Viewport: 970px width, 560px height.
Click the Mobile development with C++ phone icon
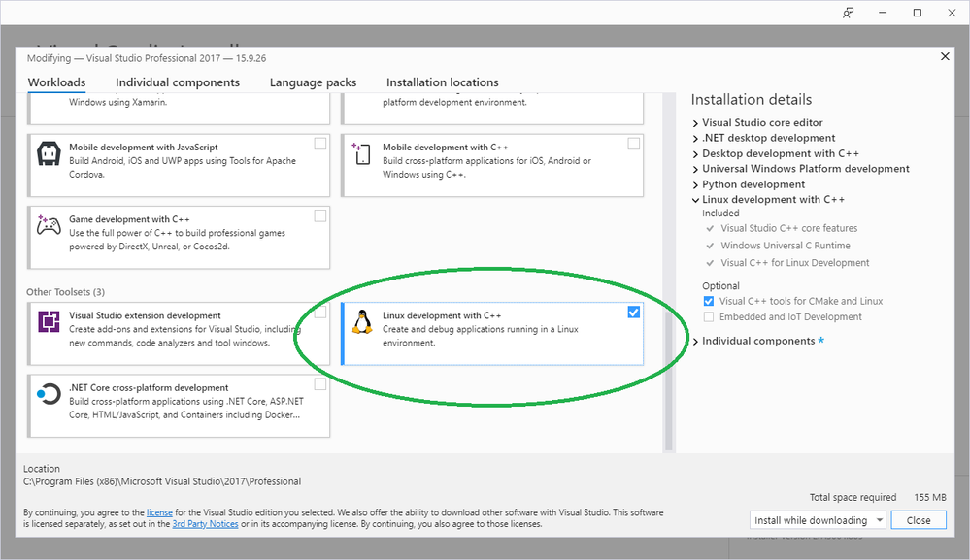pos(362,154)
